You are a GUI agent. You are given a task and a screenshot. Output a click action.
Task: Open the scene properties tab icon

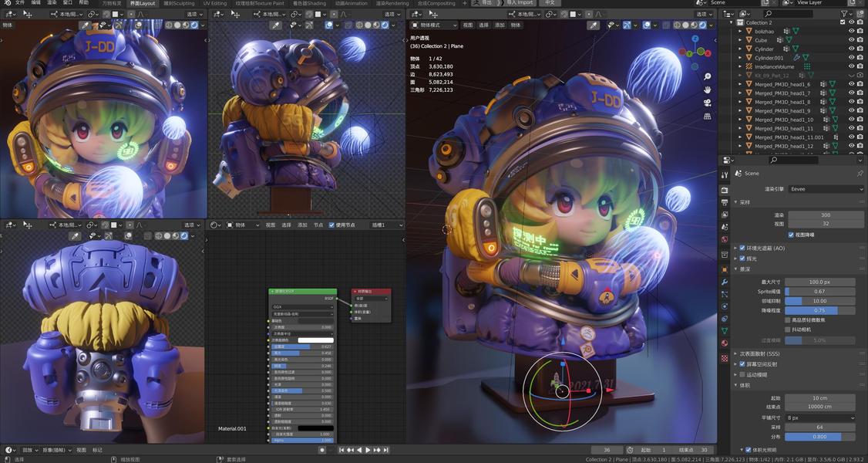coord(725,227)
